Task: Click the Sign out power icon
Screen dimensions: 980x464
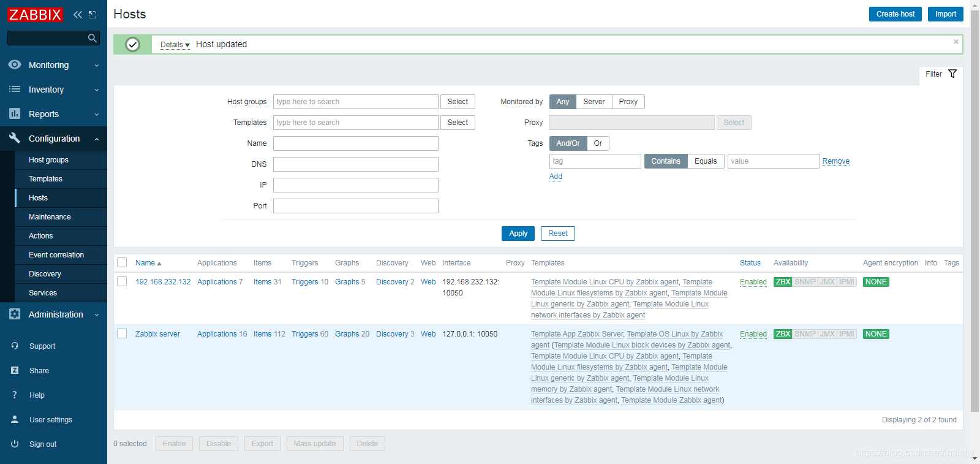Action: pos(15,444)
